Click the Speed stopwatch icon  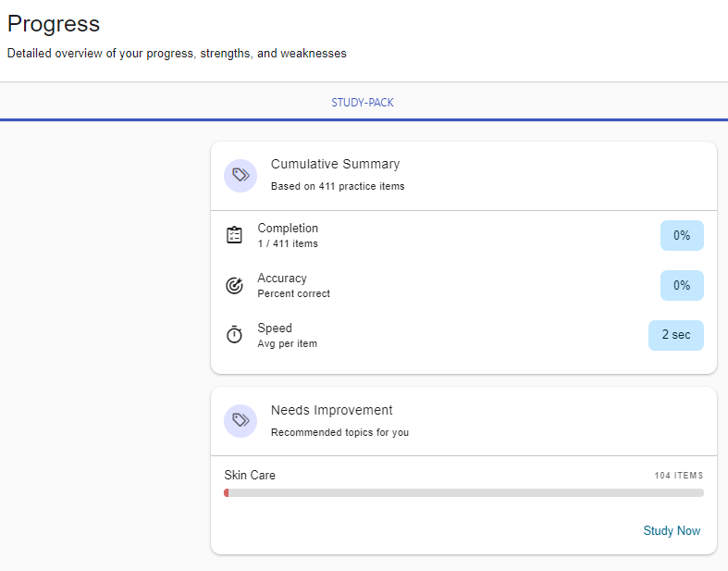235,335
